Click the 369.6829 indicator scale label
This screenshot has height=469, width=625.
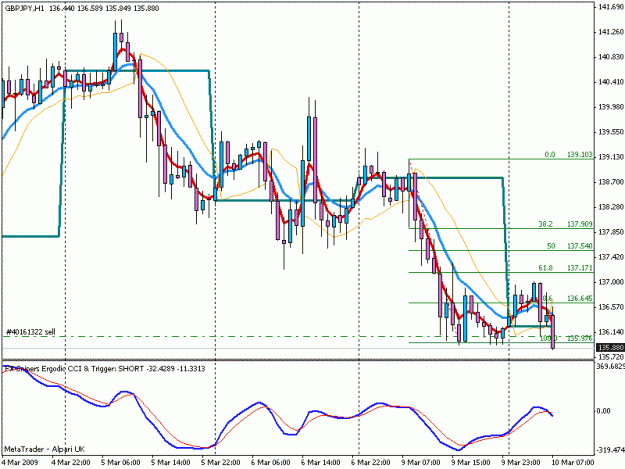[611, 366]
